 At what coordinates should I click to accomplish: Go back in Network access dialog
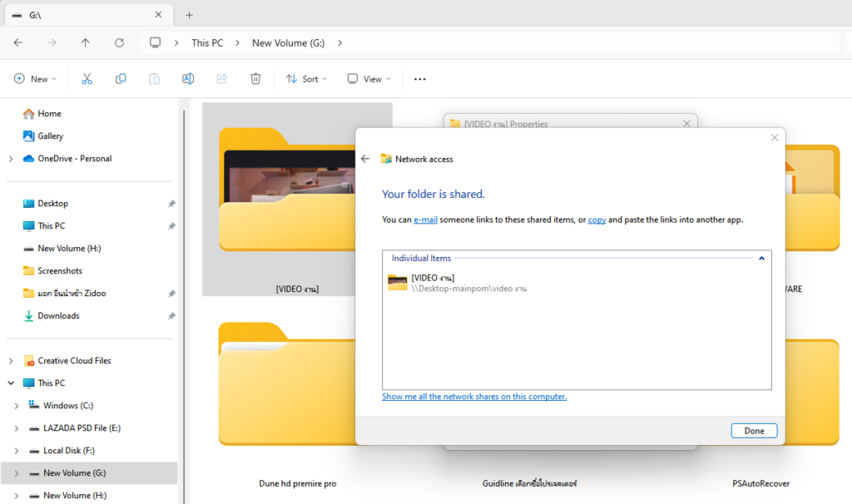tap(365, 159)
